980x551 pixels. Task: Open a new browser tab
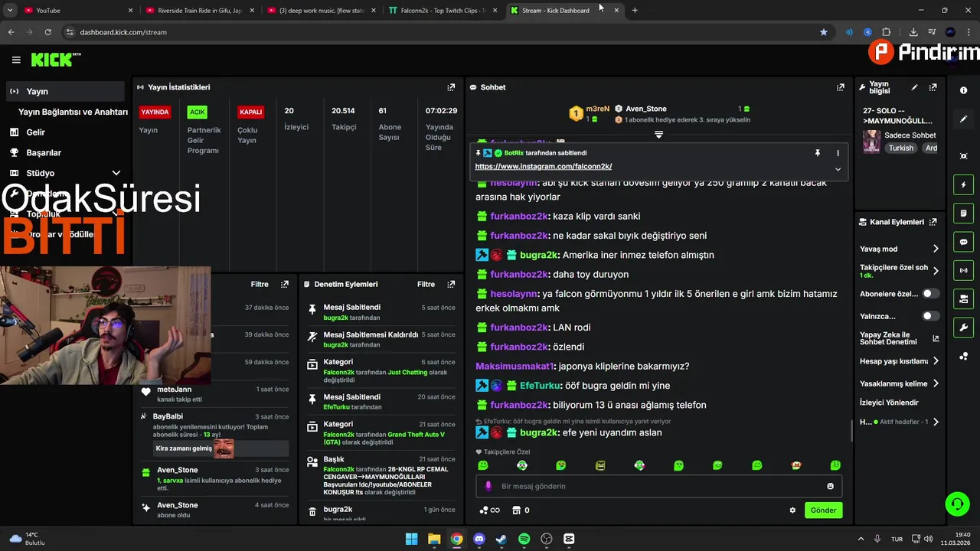[x=635, y=10]
